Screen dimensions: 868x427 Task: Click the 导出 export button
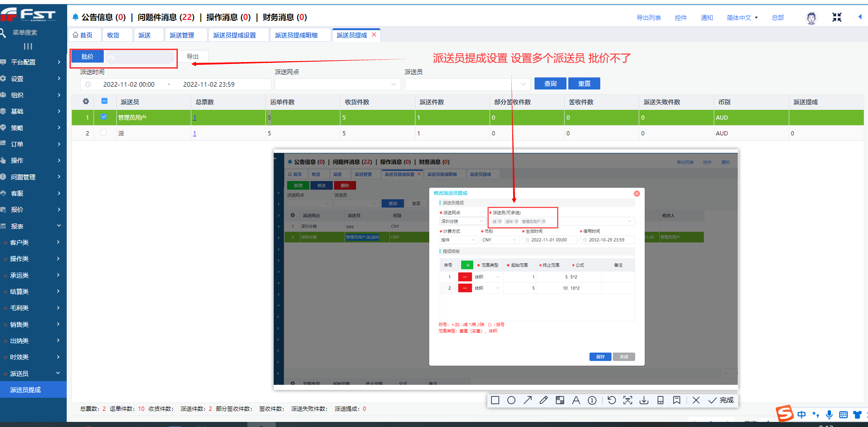[193, 57]
